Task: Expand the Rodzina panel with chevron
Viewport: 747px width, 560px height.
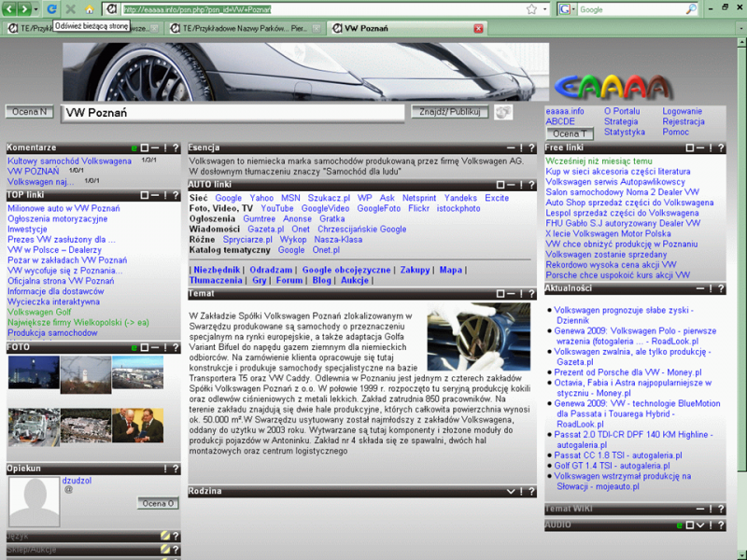Action: [510, 491]
